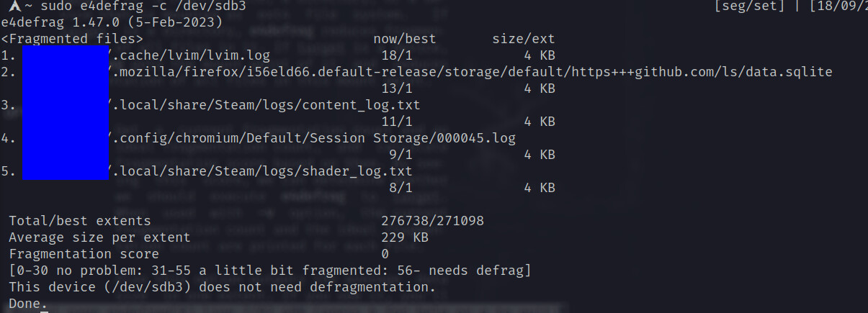Click the Fragmented files header
Image resolution: width=868 pixels, height=313 pixels.
pyautogui.click(x=72, y=39)
